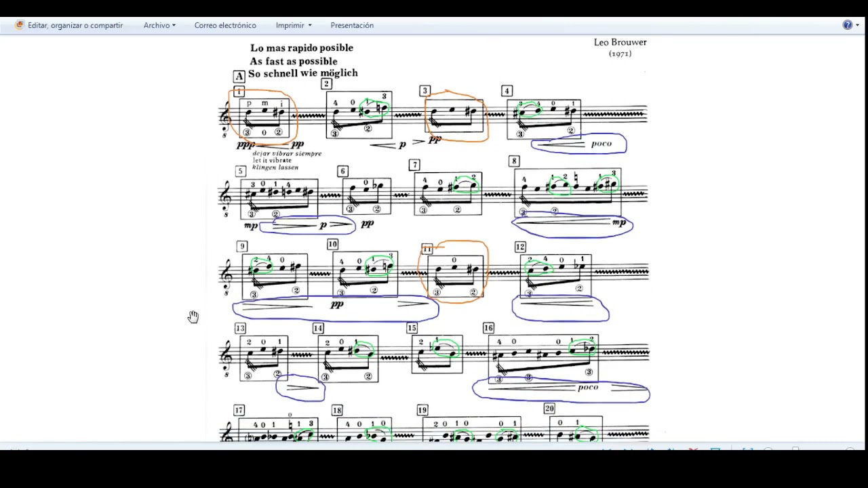This screenshot has height=488, width=868.
Task: Click the year '(1971)' under the composer
Action: (620, 54)
